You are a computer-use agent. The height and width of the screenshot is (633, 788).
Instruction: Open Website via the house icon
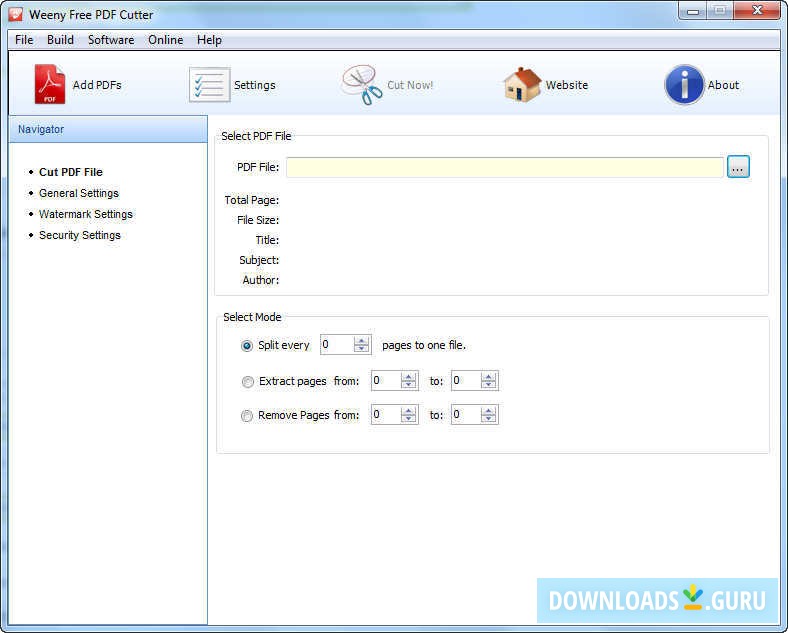tap(522, 84)
